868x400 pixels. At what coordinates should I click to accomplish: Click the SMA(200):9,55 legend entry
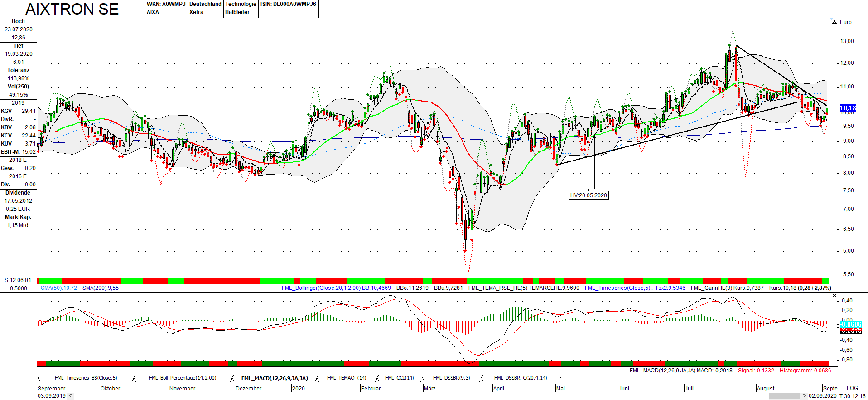pyautogui.click(x=101, y=288)
